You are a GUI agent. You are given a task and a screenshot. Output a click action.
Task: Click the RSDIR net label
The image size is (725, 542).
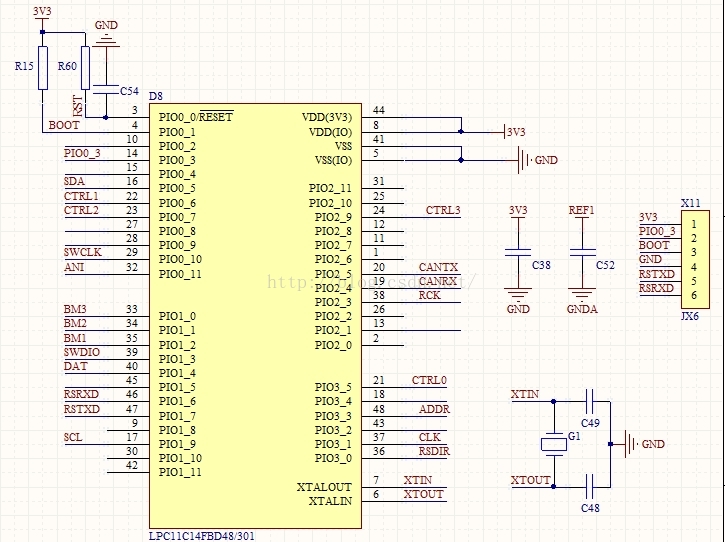coord(434,451)
